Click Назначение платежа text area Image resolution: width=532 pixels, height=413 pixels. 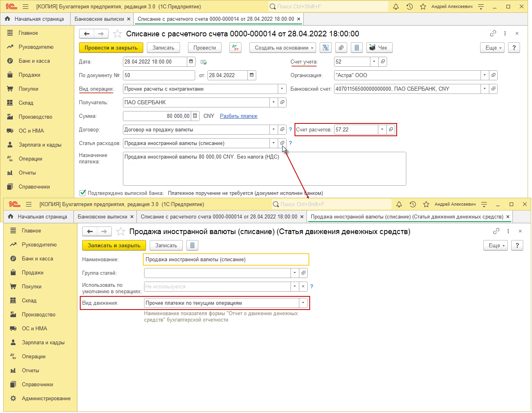[x=264, y=169]
